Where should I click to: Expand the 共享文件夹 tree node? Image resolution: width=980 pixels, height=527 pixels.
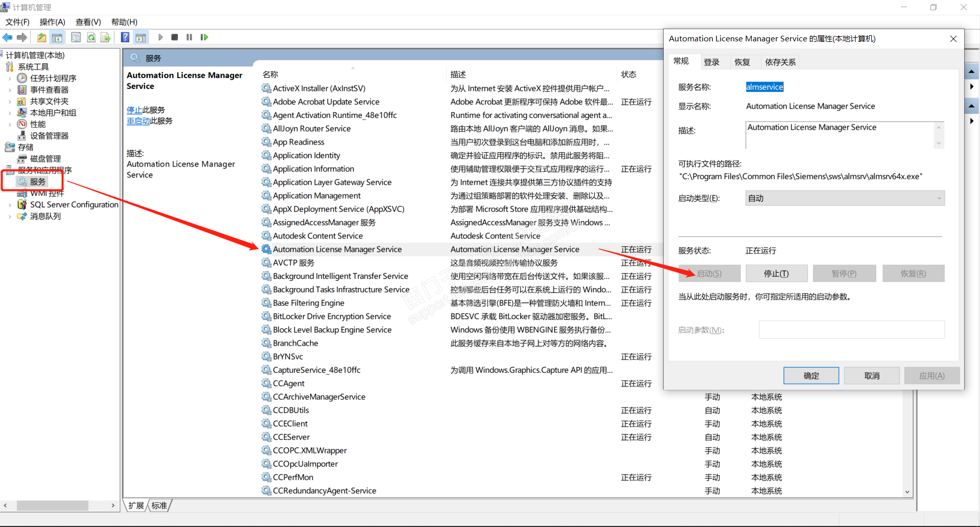coord(10,102)
